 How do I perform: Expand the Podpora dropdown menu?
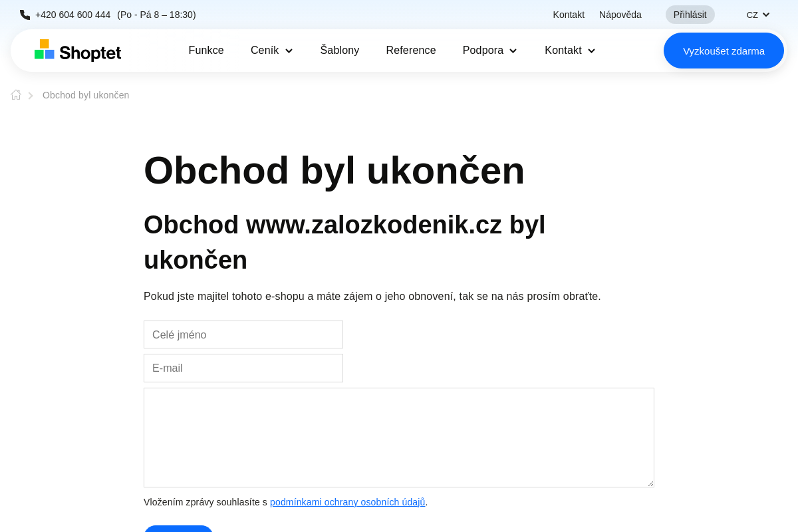pos(489,50)
